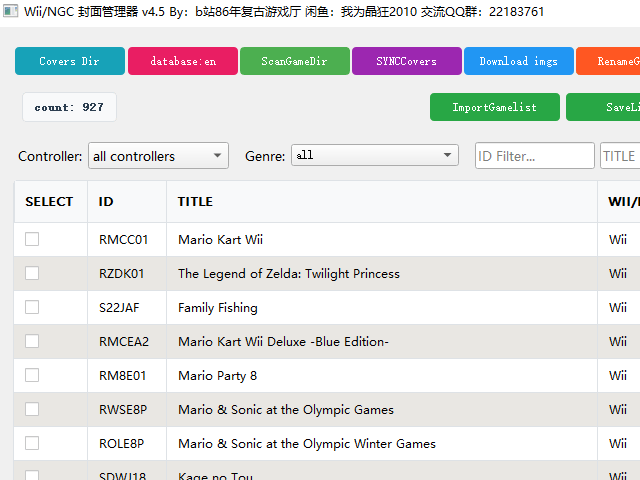Screen dimensions: 640x480
Task: Sort by the ID column header
Action: click(106, 201)
